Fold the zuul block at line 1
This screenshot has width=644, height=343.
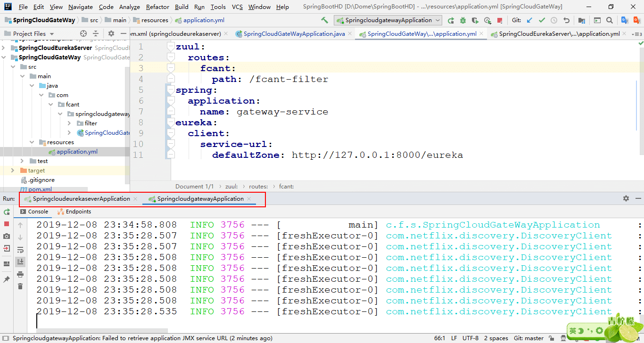click(171, 47)
